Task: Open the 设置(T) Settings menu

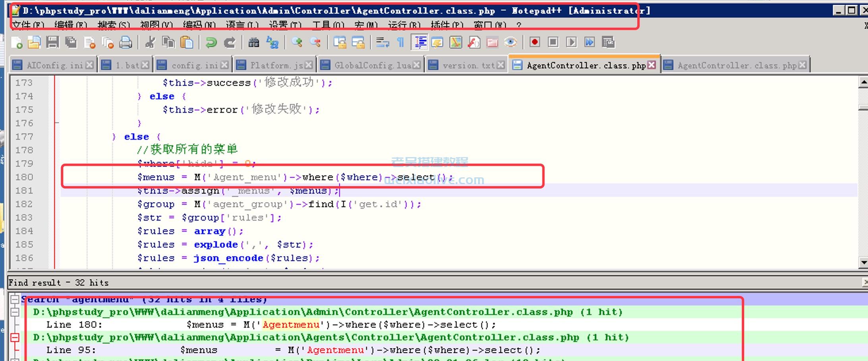Action: [x=285, y=25]
